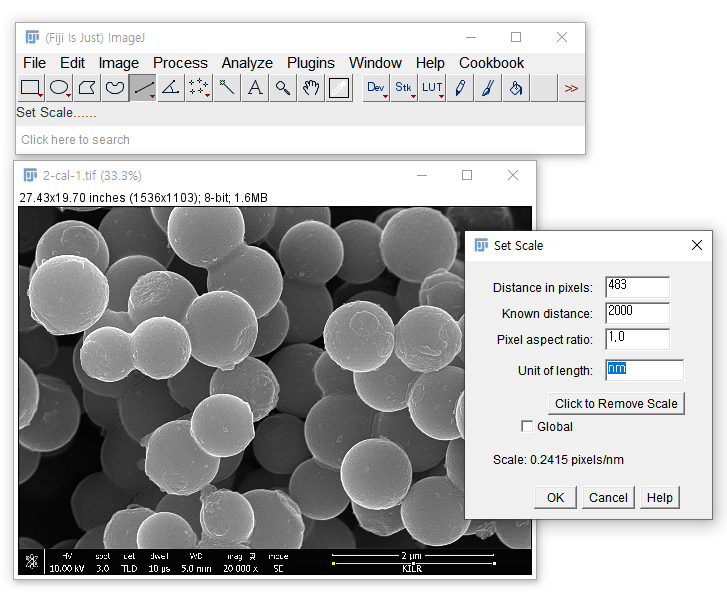Click the Set Scale status text
Screen dimensions: 727x604
click(57, 113)
